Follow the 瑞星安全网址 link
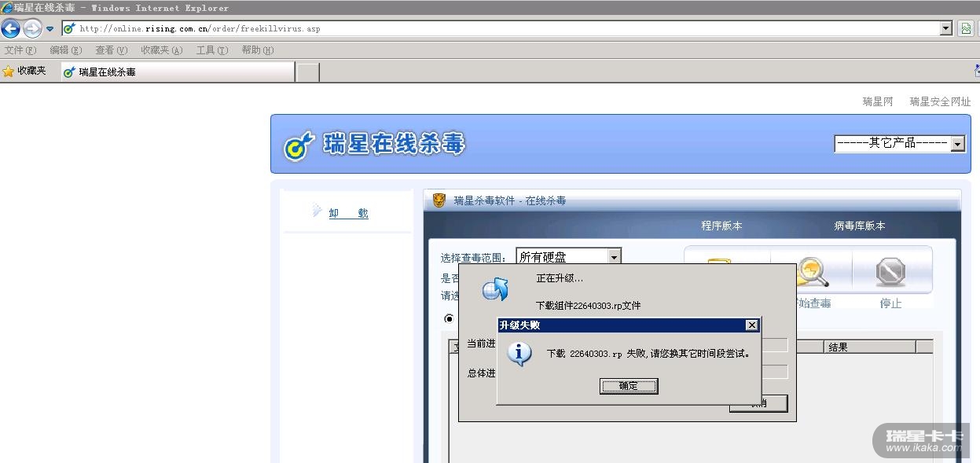Viewport: 980px width, 463px height. 940,101
